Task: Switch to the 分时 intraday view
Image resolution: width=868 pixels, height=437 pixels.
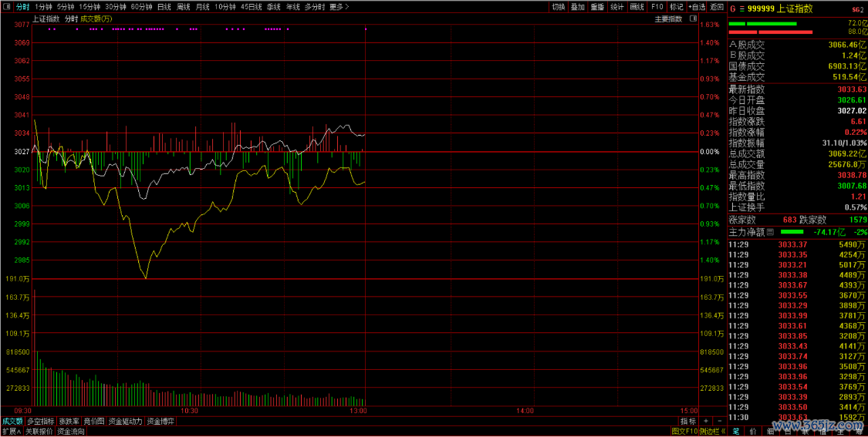Action: point(22,7)
